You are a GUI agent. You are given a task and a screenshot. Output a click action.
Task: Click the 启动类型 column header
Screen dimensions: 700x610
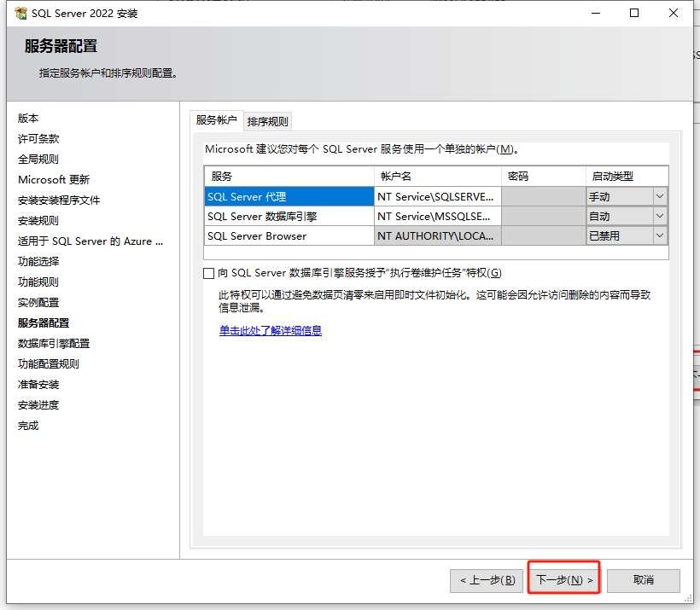click(627, 177)
